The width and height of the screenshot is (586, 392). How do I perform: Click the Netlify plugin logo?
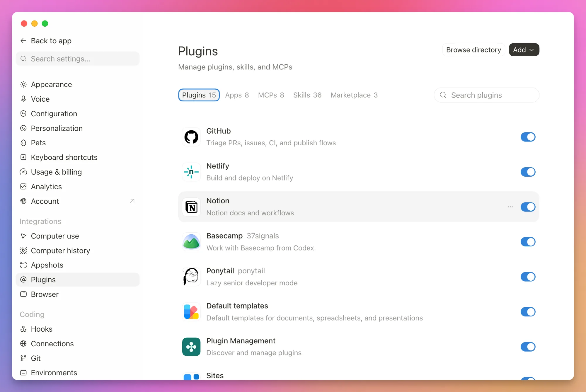click(191, 172)
